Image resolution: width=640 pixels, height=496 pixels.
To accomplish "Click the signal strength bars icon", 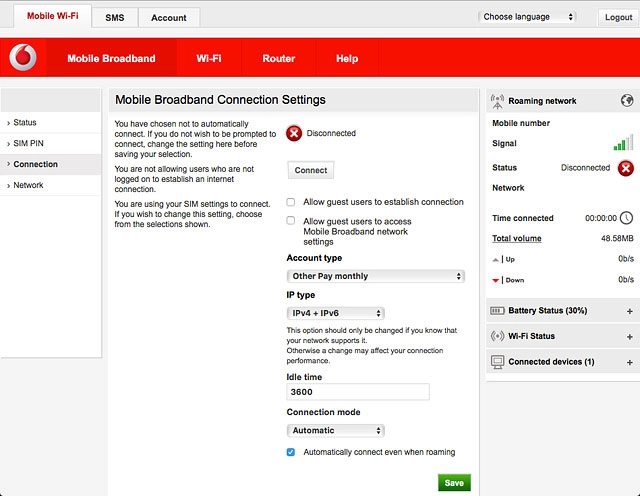I will pyautogui.click(x=623, y=143).
